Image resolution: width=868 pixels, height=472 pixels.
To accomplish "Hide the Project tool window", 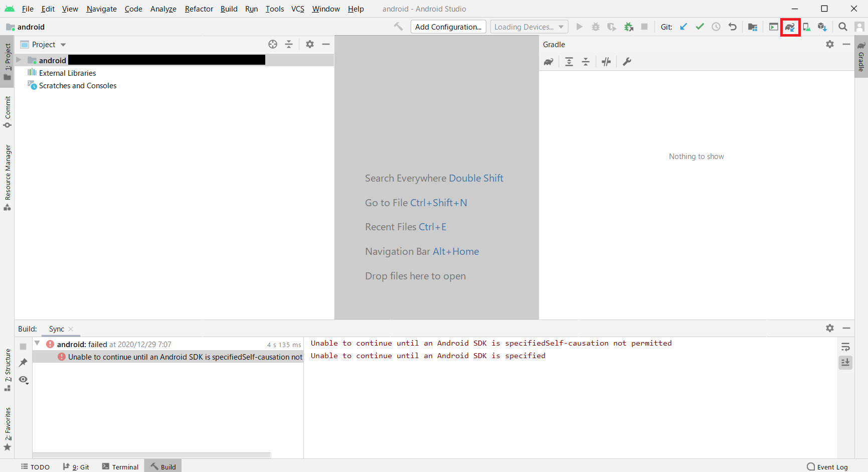I will coord(326,44).
